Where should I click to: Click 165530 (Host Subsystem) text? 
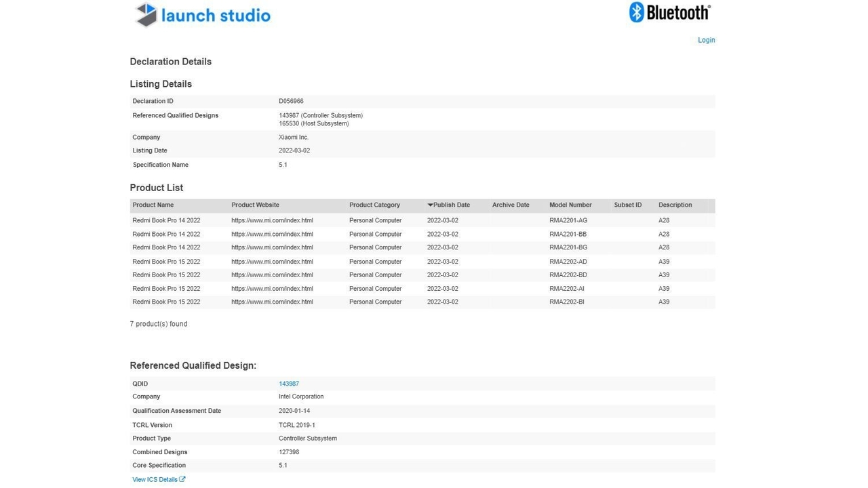[x=314, y=123]
